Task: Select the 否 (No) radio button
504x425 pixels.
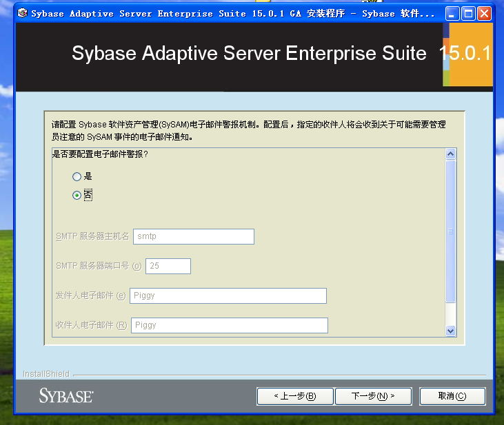Action: (77, 195)
